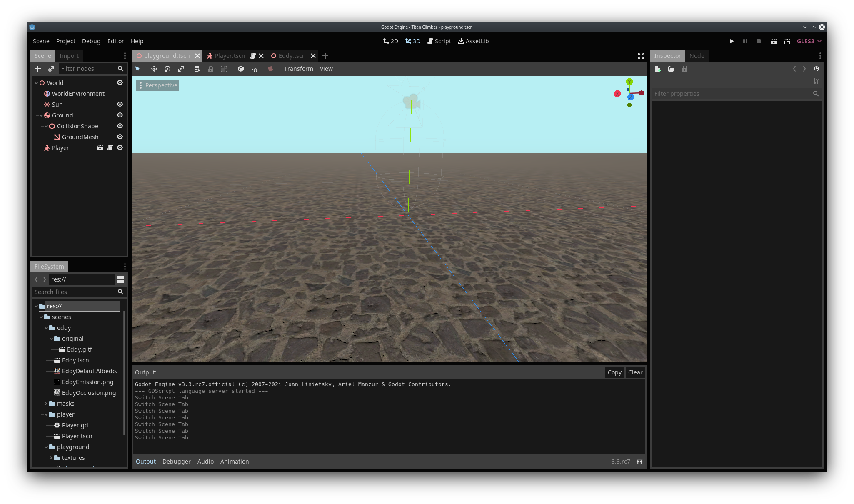Select the Rotate mode tool

tap(167, 69)
